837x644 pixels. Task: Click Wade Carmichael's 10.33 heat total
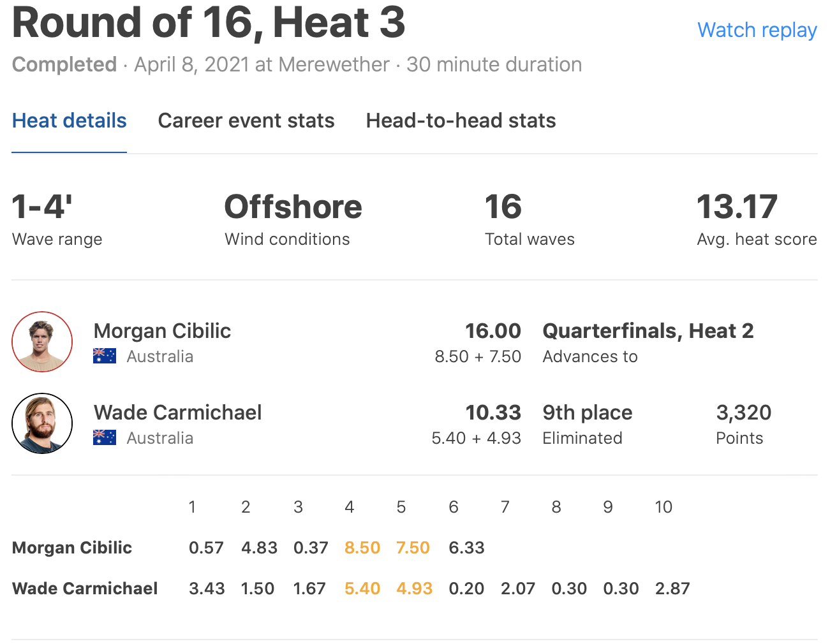tap(493, 413)
